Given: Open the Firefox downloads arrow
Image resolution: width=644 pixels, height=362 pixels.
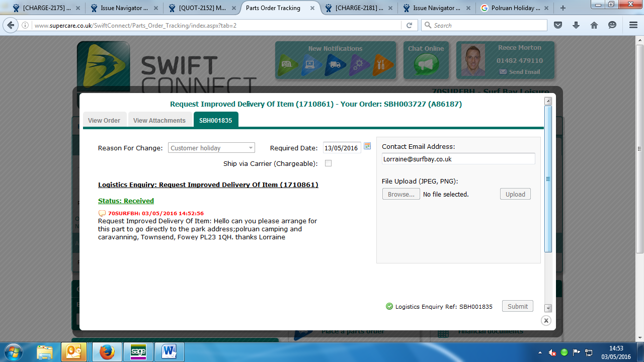Looking at the screenshot, I should coord(576,25).
